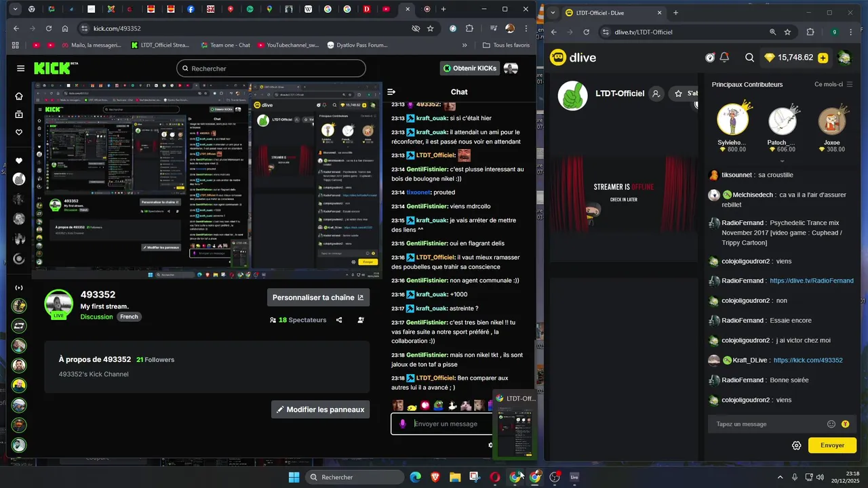
Task: Click the Discussion category link
Action: [96, 317]
